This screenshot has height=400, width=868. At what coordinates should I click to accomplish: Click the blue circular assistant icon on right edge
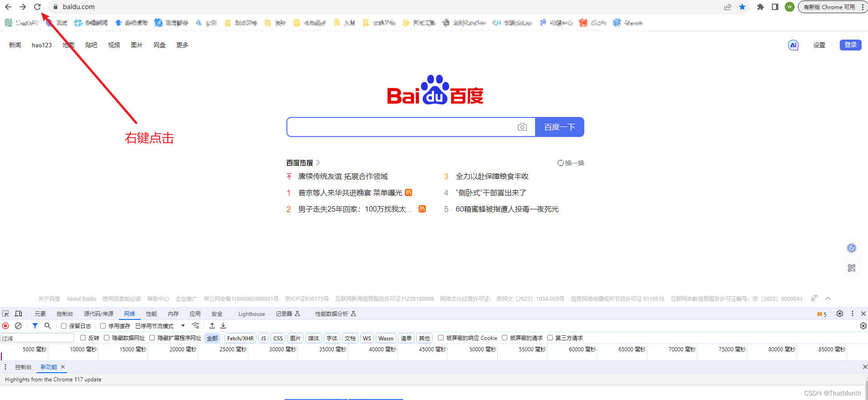click(x=851, y=248)
